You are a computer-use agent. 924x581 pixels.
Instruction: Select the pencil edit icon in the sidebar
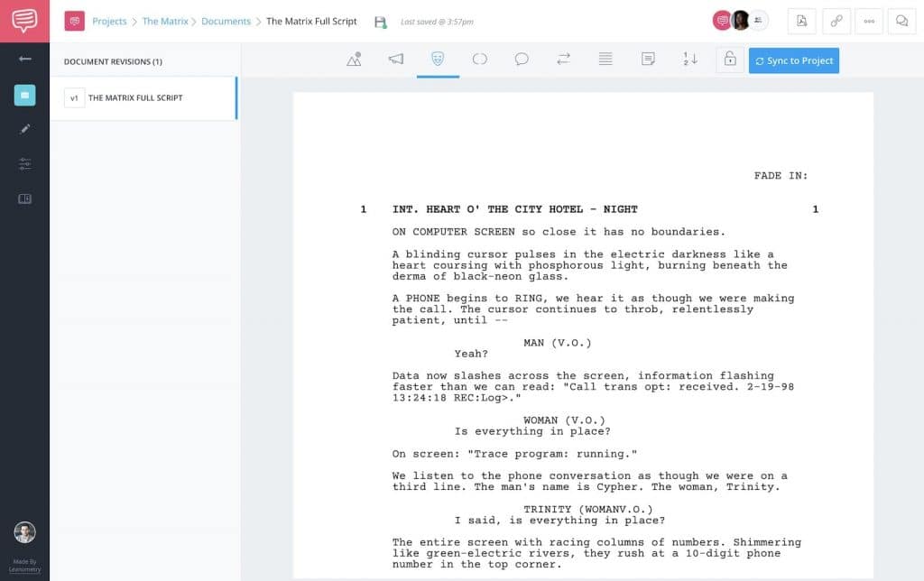24,129
